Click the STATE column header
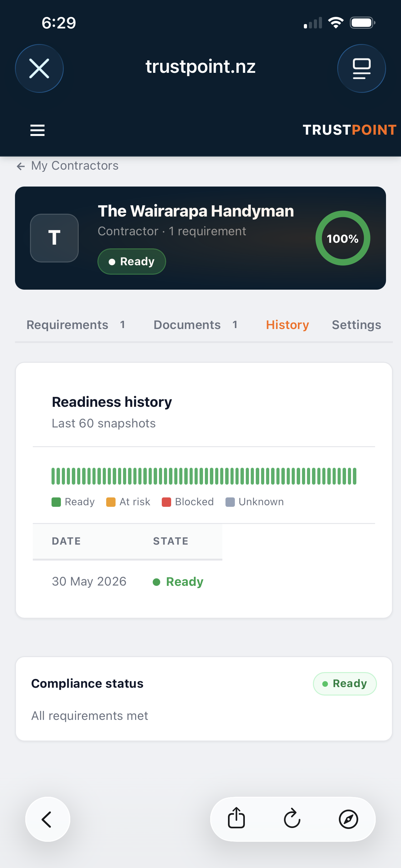The image size is (401, 868). point(171,541)
